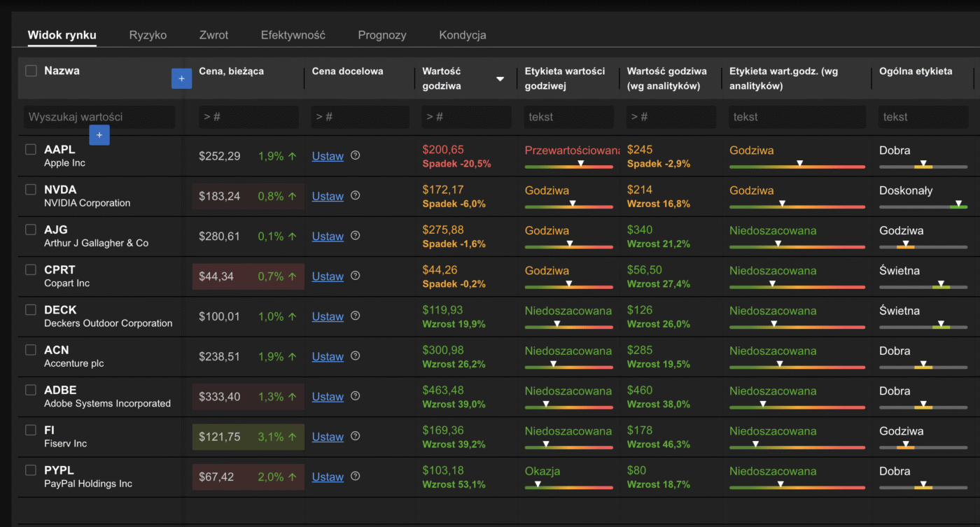Click Ustaw link for ACN
Viewport: 980px width, 527px height.
point(328,357)
